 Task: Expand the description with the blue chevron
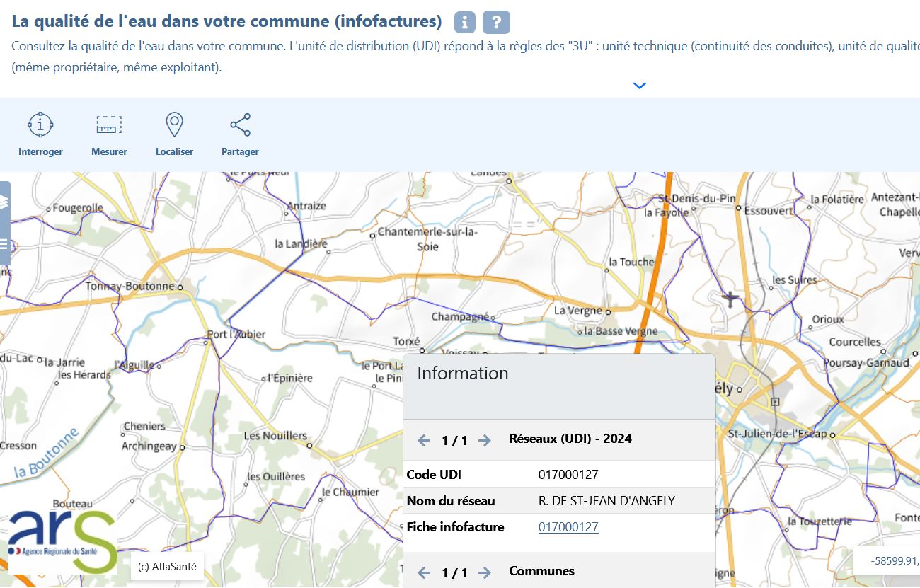(x=640, y=86)
